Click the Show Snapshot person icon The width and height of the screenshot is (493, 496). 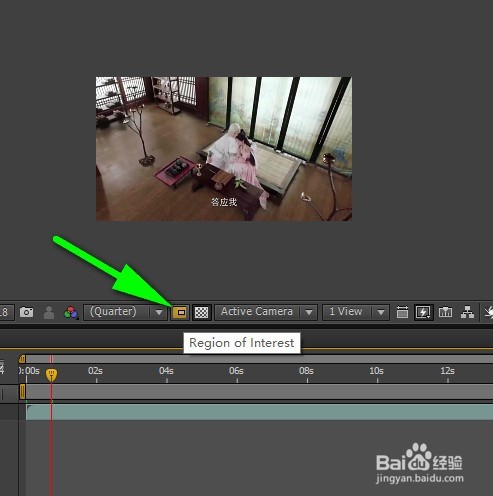click(49, 313)
